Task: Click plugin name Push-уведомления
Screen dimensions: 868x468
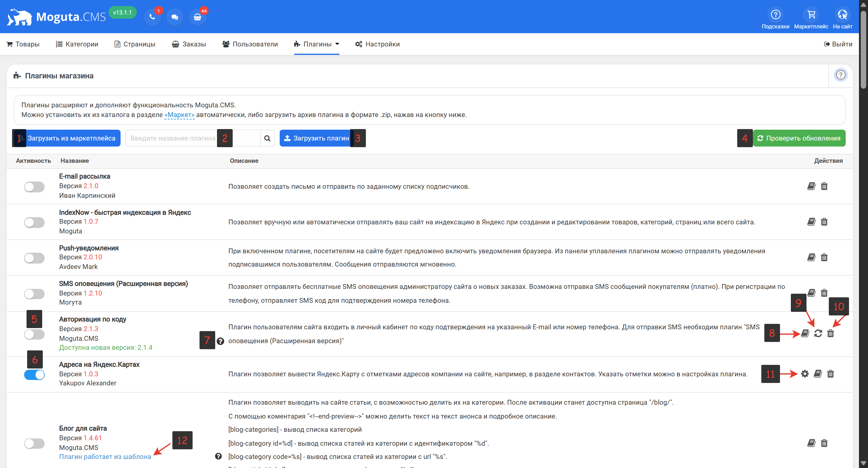Action: click(x=89, y=248)
